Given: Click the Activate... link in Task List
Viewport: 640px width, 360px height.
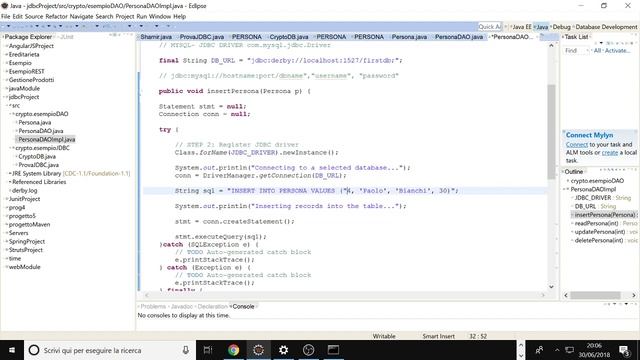Looking at the screenshot, I should 617,51.
